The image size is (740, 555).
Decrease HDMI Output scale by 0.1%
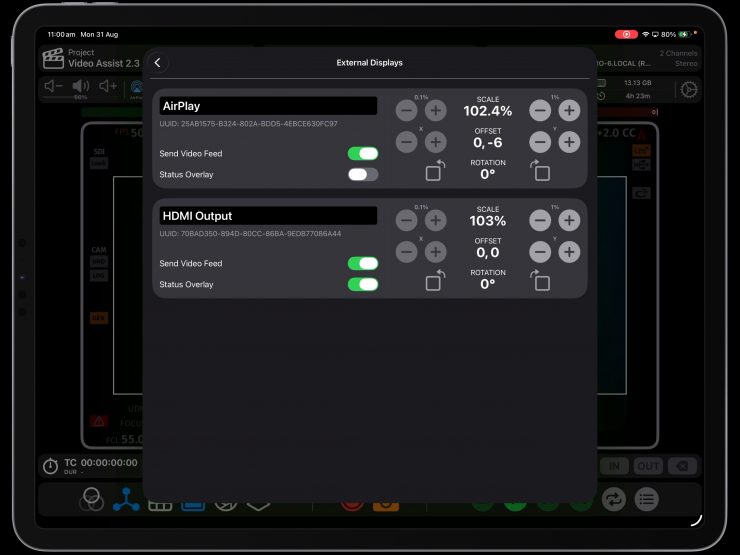(406, 220)
